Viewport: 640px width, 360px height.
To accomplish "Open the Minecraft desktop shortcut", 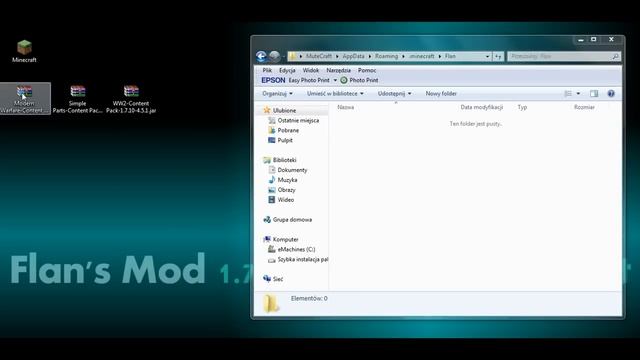I will pos(24,51).
